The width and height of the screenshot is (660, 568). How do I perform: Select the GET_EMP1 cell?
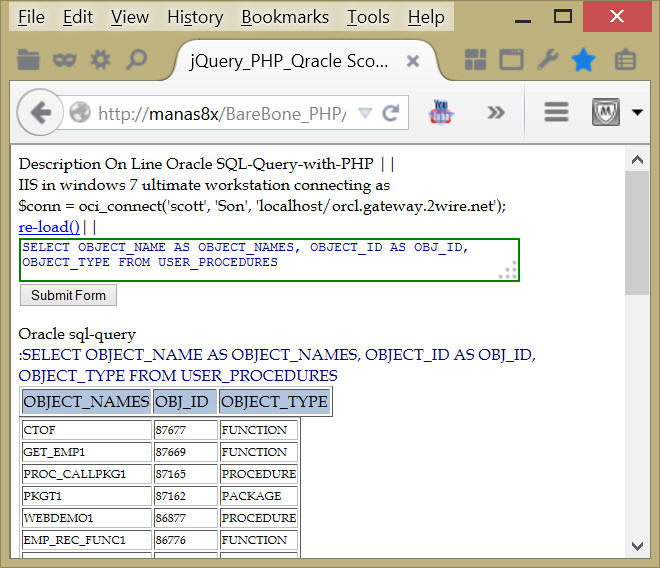click(x=86, y=452)
